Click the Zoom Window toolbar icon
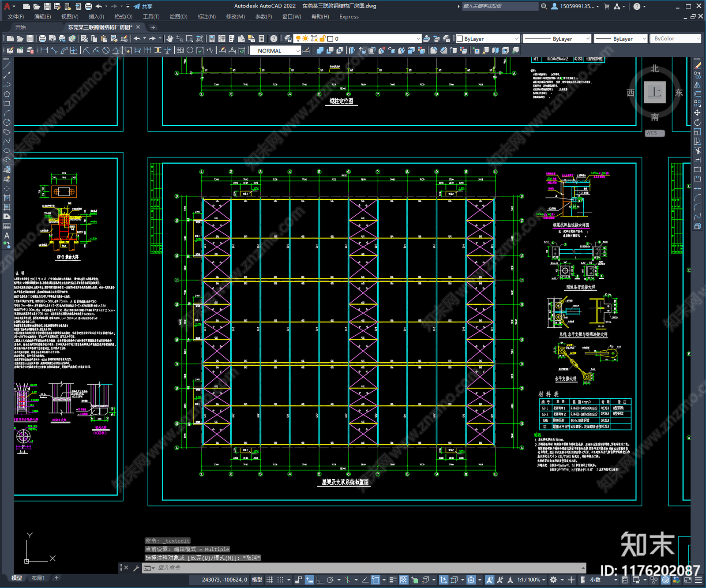This screenshot has width=706, height=588. click(x=190, y=39)
